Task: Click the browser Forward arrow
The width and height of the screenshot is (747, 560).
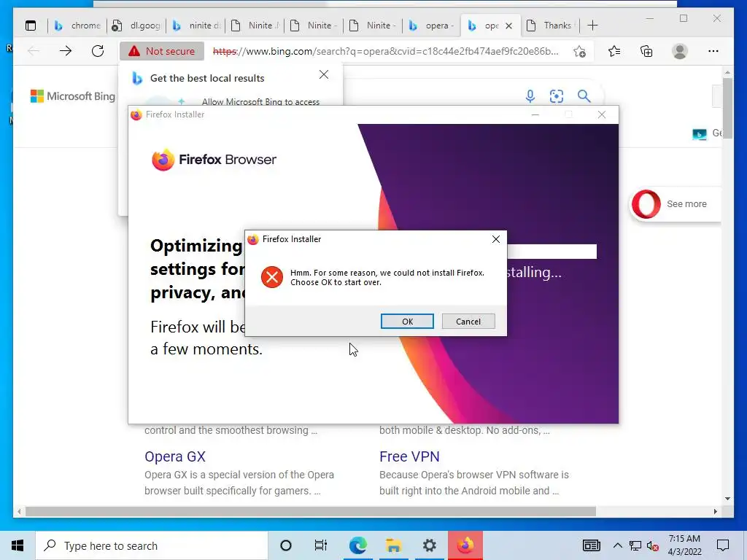Action: 66,51
